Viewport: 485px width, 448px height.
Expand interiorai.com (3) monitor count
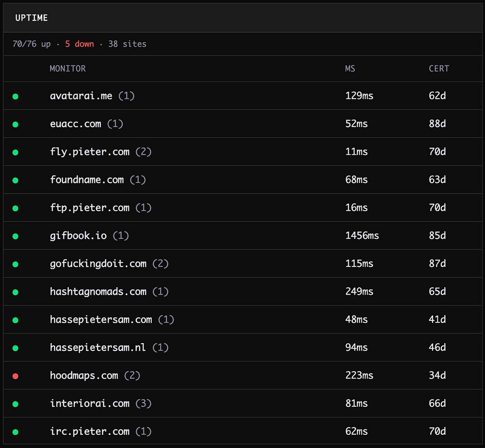144,403
